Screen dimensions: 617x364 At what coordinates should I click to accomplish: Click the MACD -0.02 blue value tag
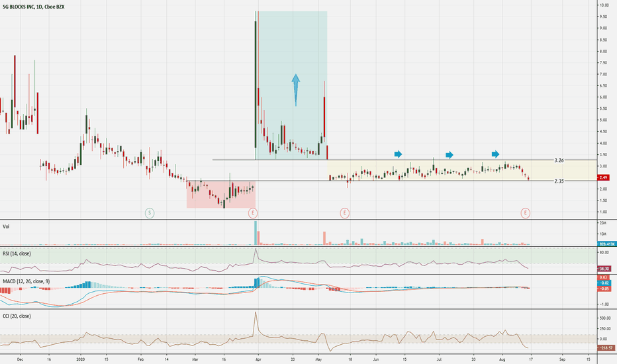[604, 283]
